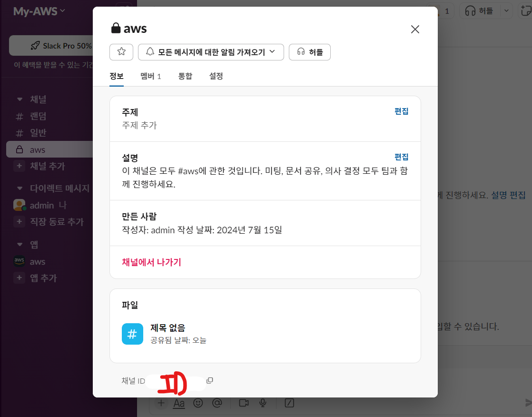Viewport: 532px width, 417px height.
Task: Collapse the 앱 section
Action: tap(20, 245)
